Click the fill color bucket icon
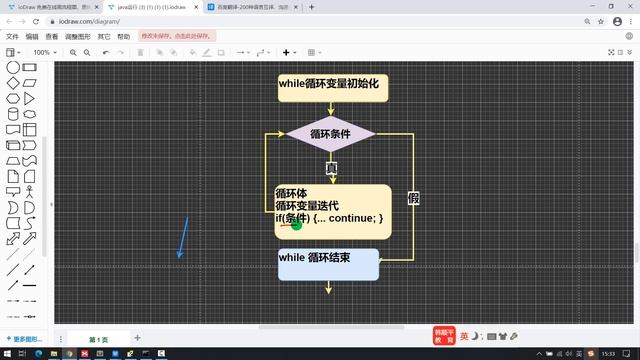640x360 pixels. (x=193, y=53)
